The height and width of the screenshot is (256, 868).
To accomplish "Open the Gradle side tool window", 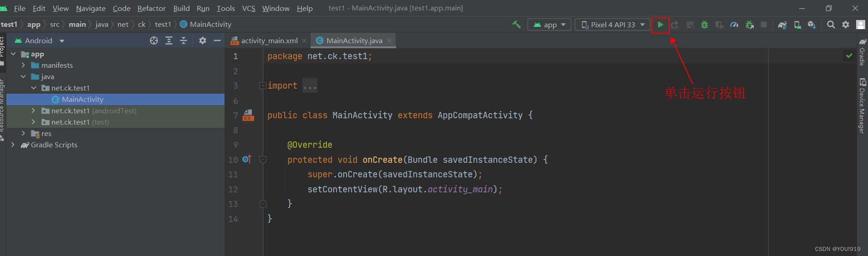I will click(862, 52).
